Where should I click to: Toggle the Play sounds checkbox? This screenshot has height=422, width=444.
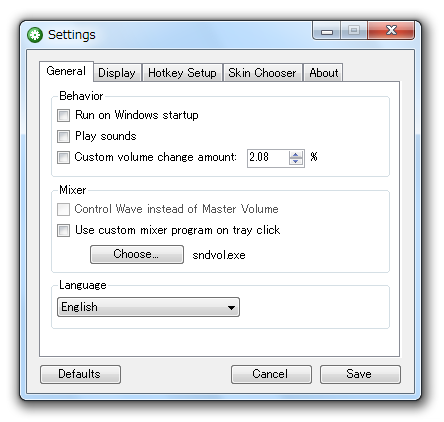click(x=63, y=136)
